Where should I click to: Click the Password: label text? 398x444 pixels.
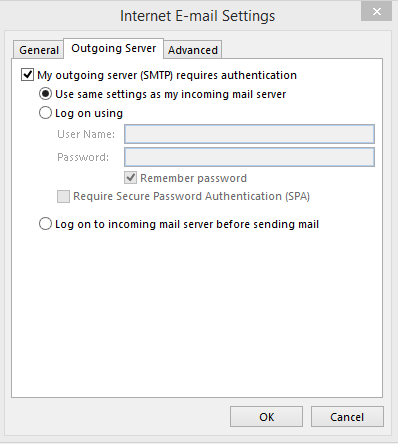(x=83, y=157)
